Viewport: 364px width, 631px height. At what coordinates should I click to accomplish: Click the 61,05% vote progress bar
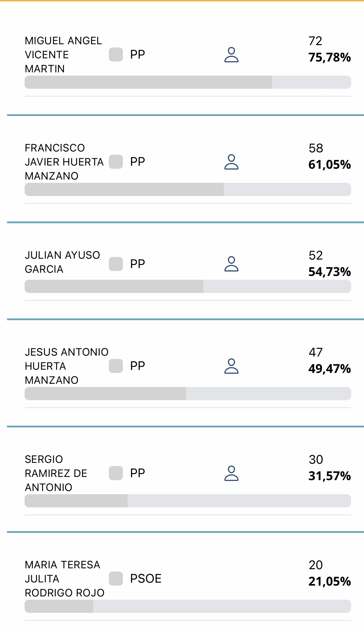point(188,190)
